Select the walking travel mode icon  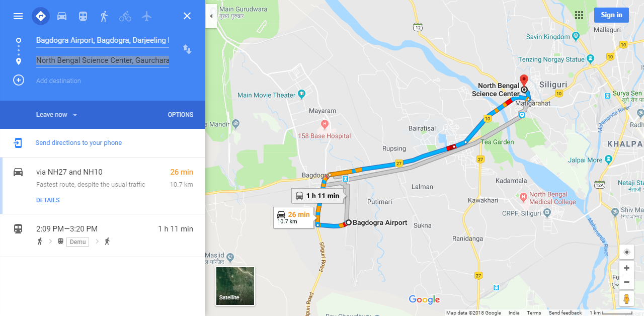tap(104, 16)
